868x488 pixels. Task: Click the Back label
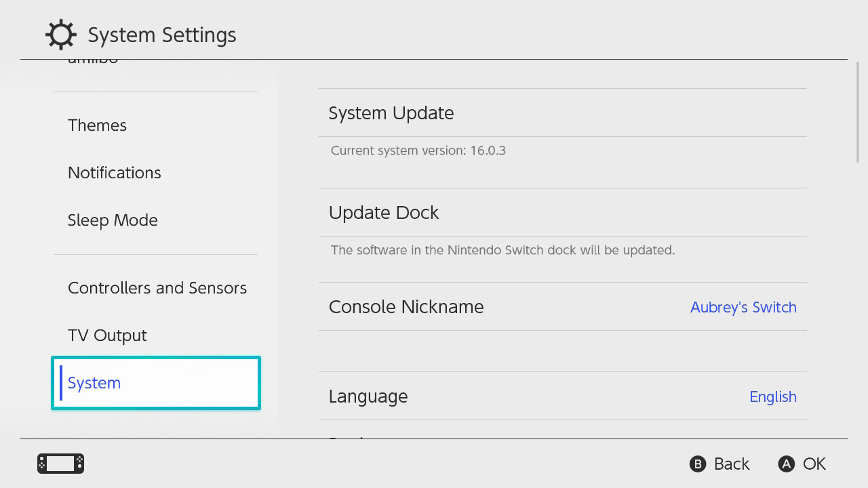731,464
